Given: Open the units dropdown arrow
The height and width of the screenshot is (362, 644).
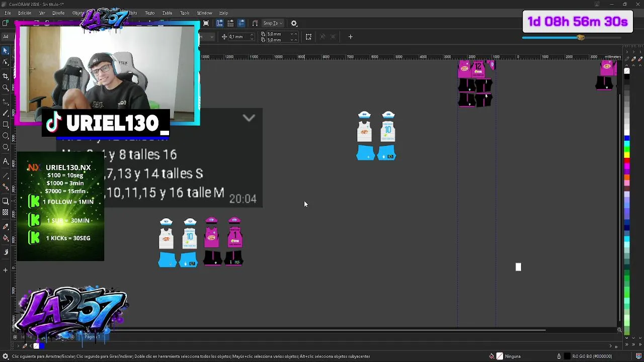Looking at the screenshot, I should pos(211,37).
